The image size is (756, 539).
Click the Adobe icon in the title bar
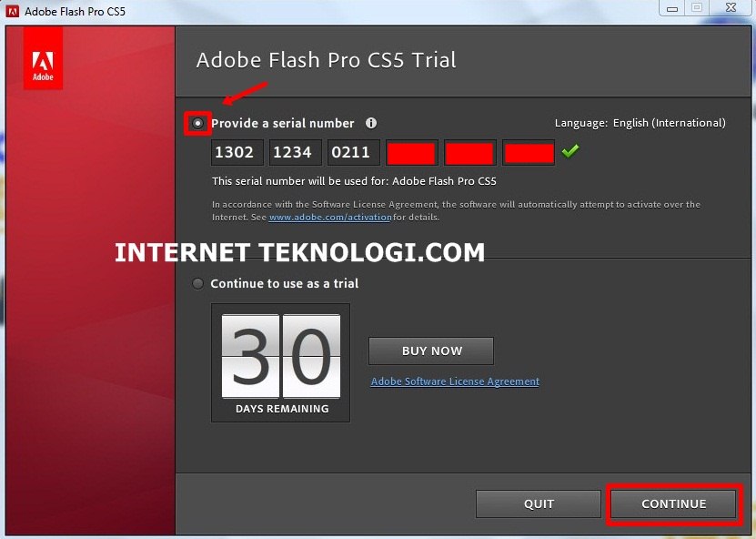click(13, 12)
